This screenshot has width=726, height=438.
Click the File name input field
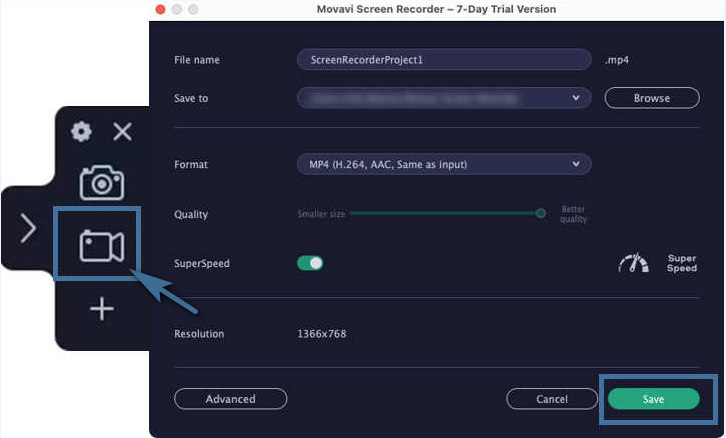click(x=444, y=60)
